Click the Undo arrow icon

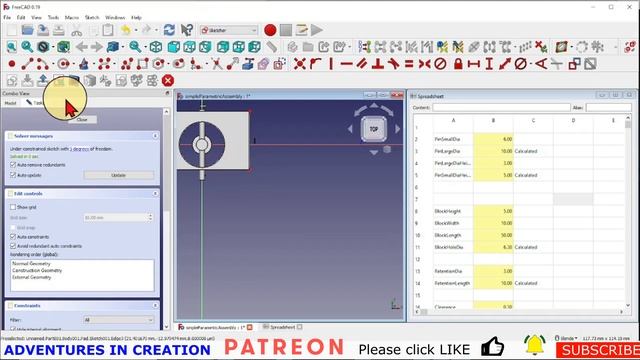126,30
